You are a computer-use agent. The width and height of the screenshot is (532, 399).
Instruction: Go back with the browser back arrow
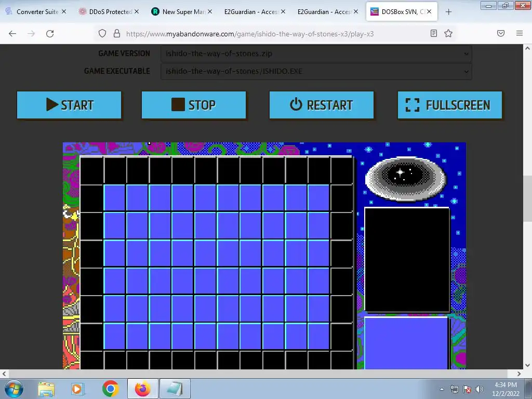coord(12,33)
